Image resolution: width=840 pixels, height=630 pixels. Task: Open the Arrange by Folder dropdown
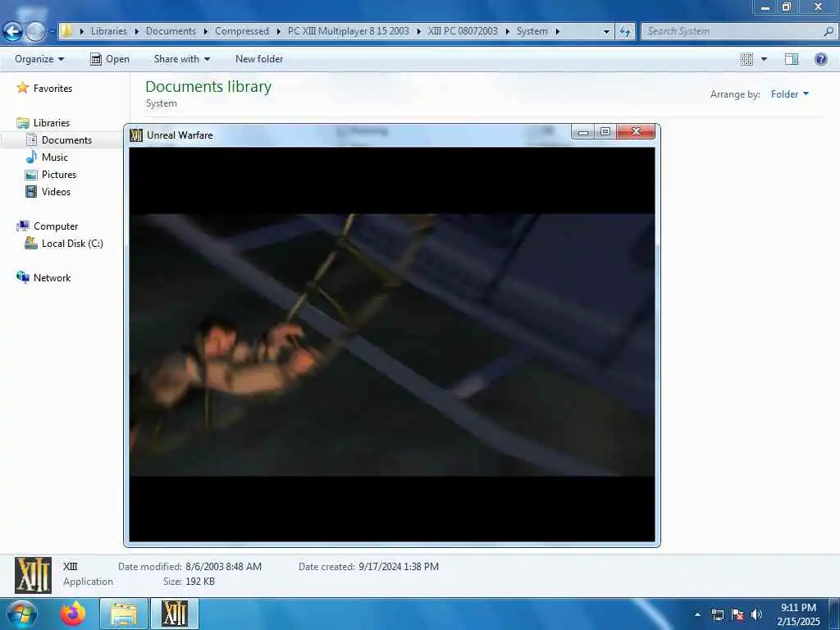790,94
